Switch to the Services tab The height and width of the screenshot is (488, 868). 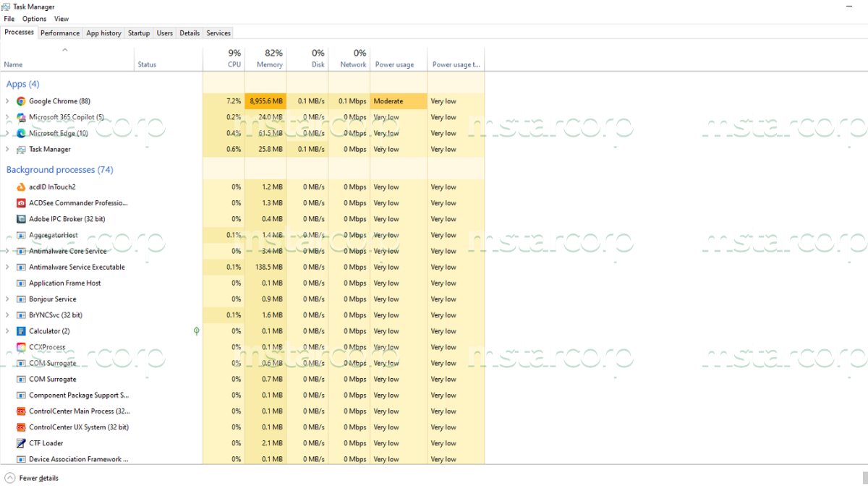pyautogui.click(x=218, y=33)
